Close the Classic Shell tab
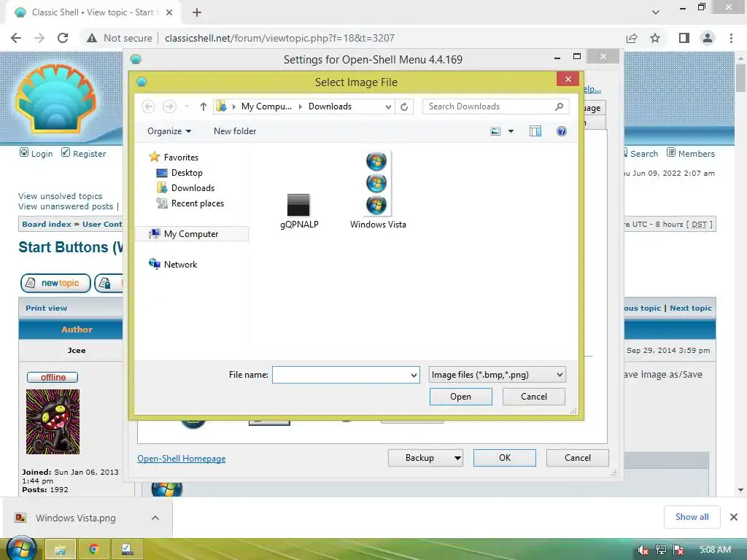Screen dimensions: 747x560 pos(169,12)
